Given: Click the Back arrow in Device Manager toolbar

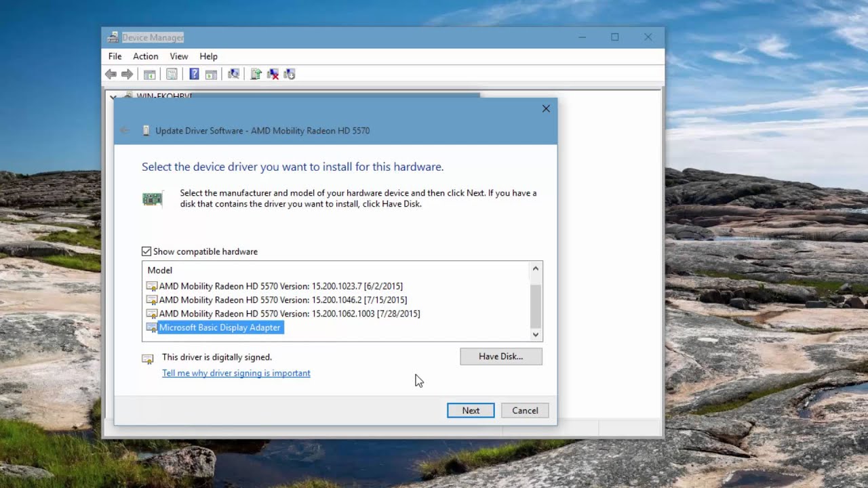Looking at the screenshot, I should tap(111, 74).
